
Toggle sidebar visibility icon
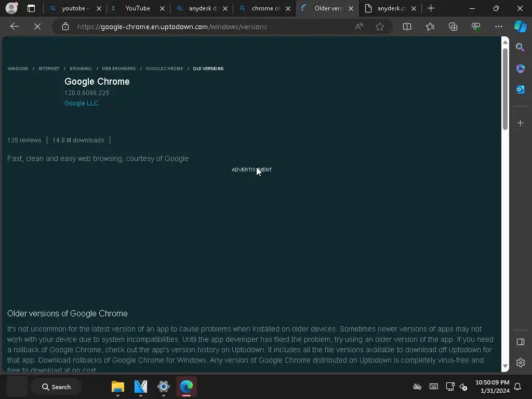[x=520, y=342]
